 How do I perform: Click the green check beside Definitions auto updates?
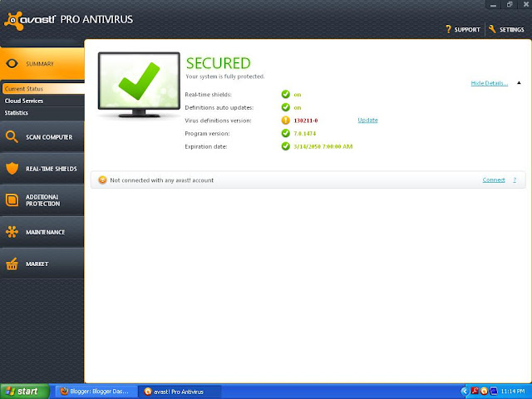pos(286,107)
